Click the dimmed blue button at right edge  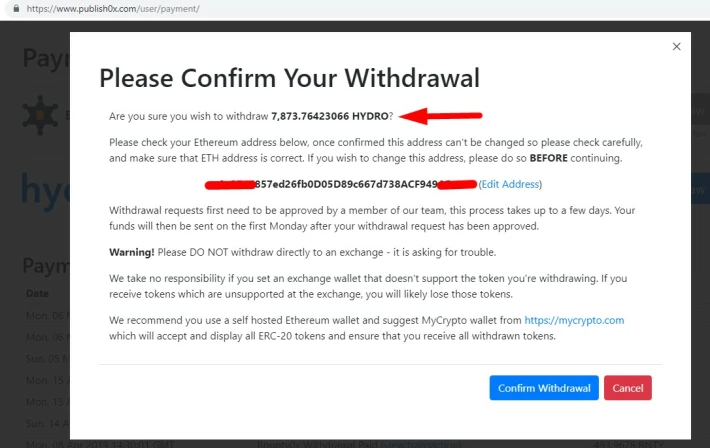700,188
